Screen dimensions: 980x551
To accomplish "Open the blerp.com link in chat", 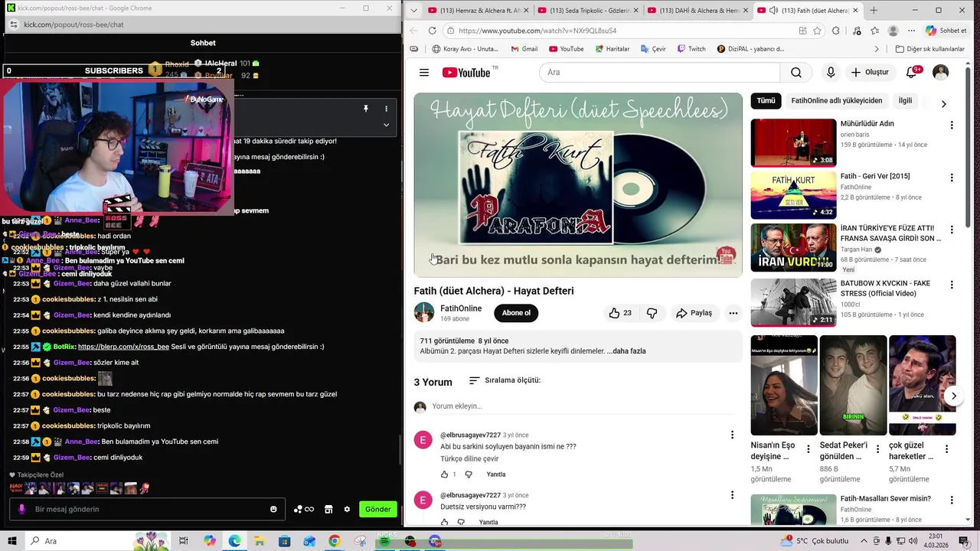I will tap(123, 347).
